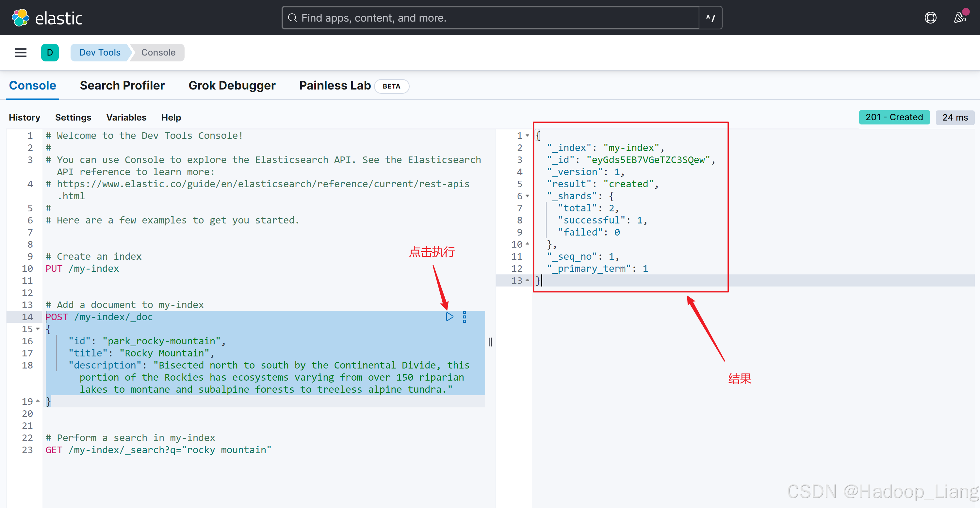This screenshot has height=508, width=980.
Task: Click the "total": 2 response line
Action: coord(589,208)
